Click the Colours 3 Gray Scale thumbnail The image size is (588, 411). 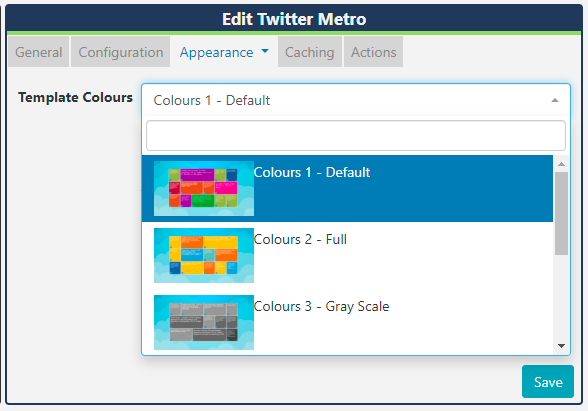204,322
